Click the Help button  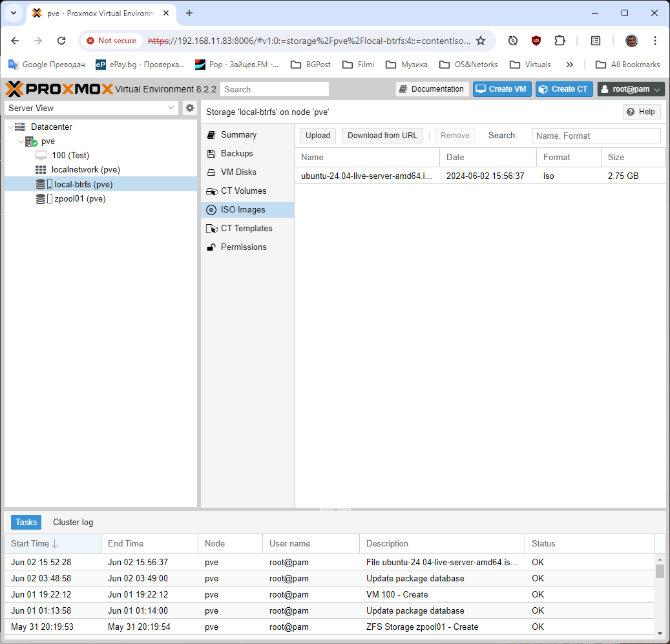pos(642,112)
